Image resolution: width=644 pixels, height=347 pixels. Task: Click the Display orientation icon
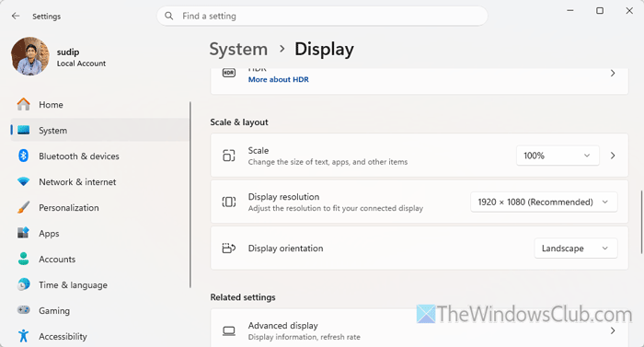click(x=229, y=249)
